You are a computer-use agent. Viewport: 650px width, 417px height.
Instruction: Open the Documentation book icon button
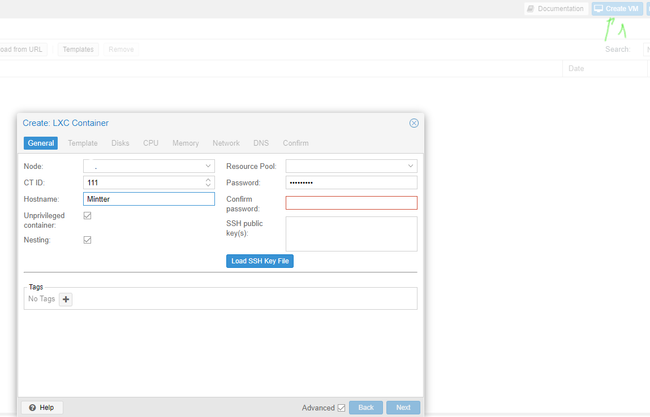tap(555, 8)
